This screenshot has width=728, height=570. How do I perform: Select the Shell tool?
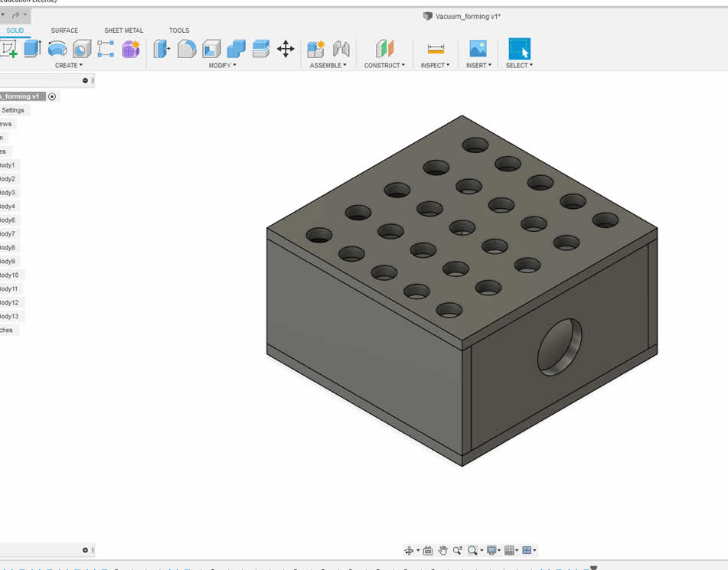tap(211, 49)
